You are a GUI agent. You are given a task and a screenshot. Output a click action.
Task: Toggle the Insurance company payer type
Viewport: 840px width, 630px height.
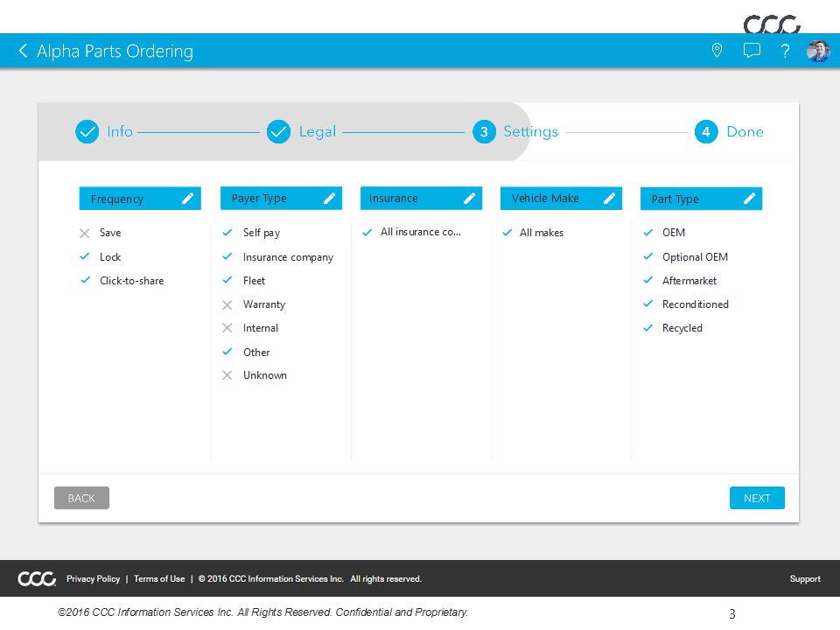(x=277, y=257)
